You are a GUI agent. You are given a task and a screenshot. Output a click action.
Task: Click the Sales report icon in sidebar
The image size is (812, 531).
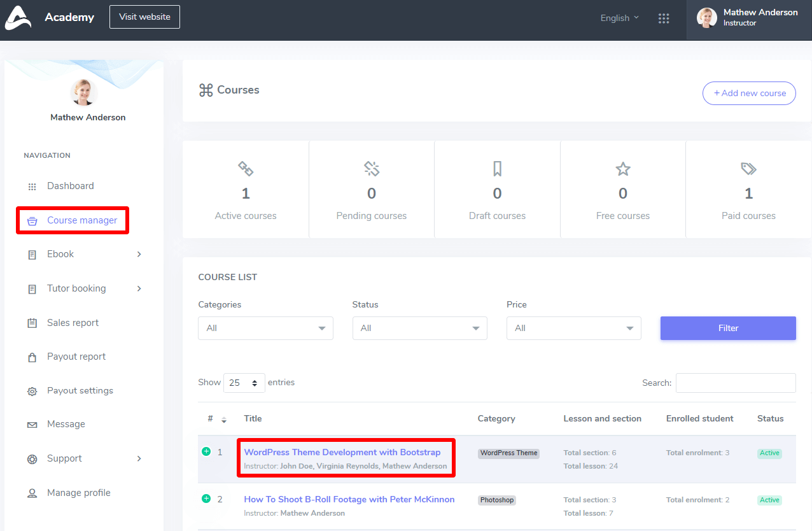click(x=32, y=323)
